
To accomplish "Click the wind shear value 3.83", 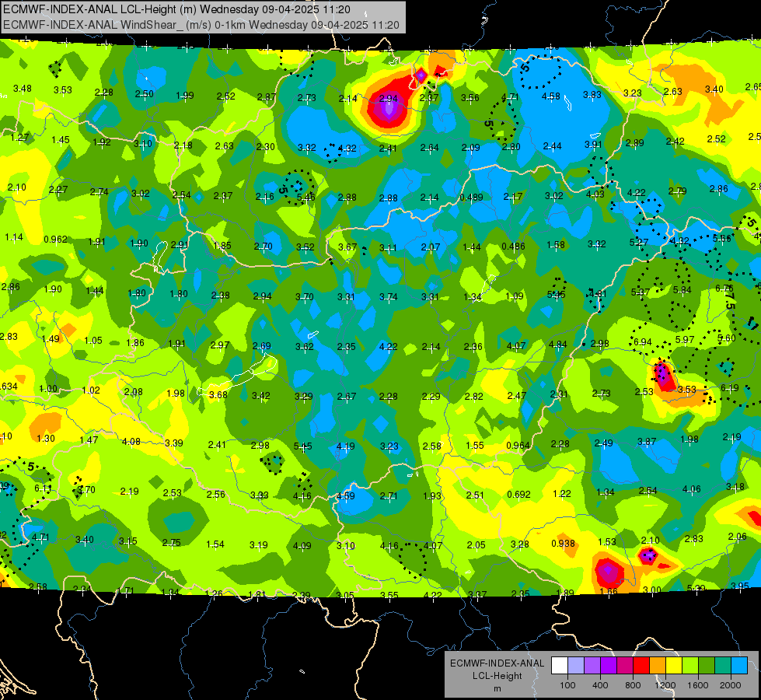I will [x=592, y=95].
